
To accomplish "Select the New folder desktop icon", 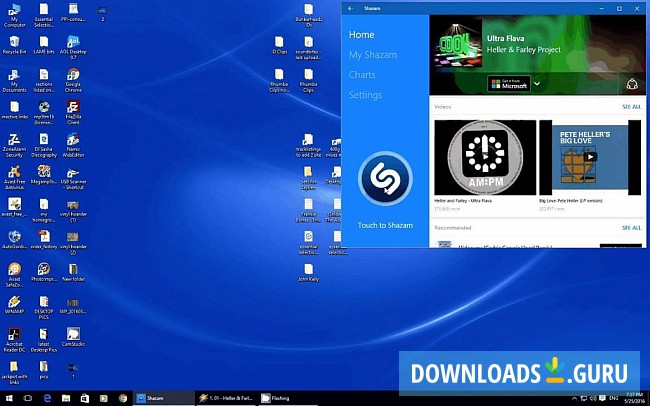I will point(73,272).
